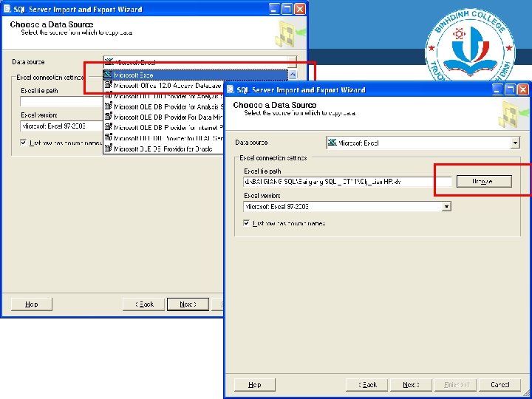Click Back button in back wizard
Screen dimensions: 532x399
pyautogui.click(x=144, y=304)
